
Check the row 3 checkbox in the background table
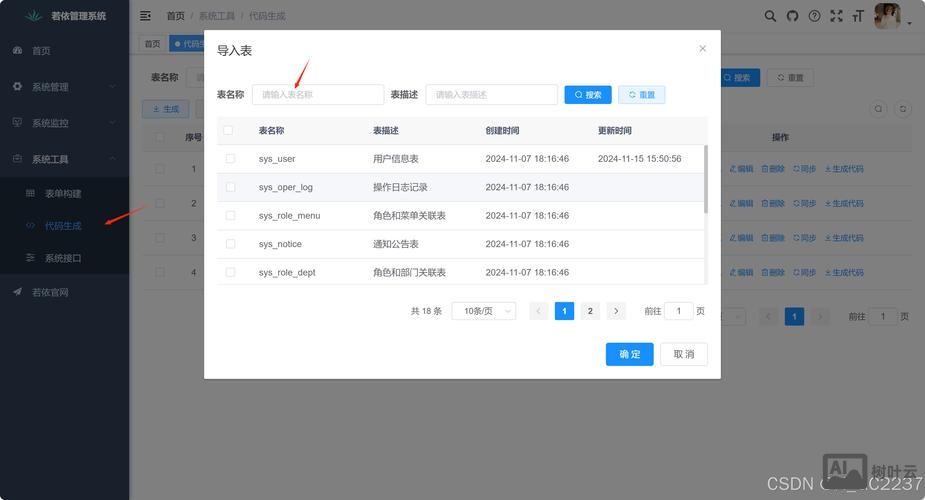coord(160,238)
